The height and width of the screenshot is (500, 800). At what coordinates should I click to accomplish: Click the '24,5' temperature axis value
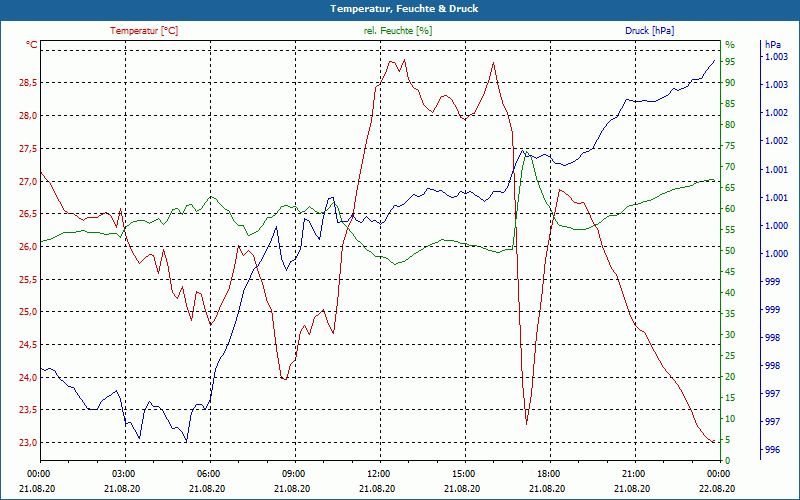point(28,345)
